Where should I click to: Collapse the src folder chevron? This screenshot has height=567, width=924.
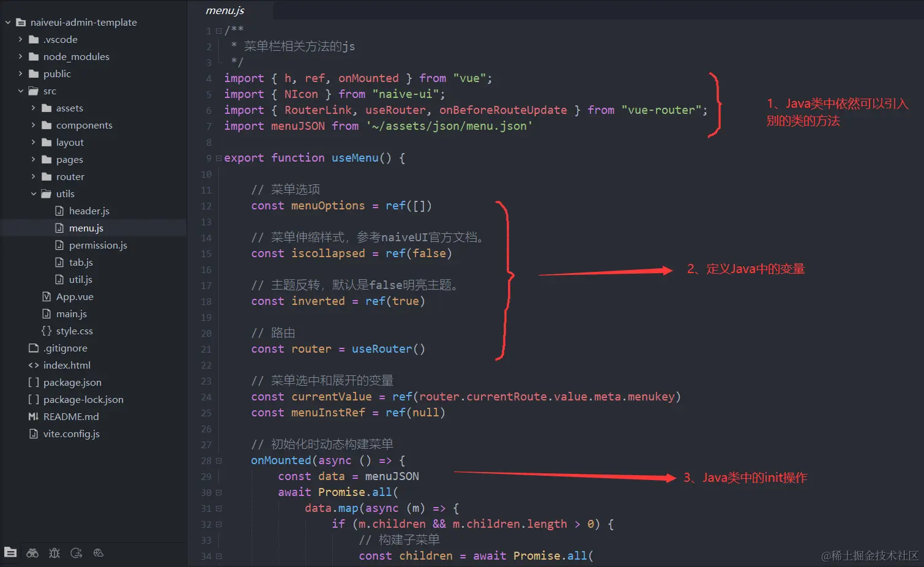pyautogui.click(x=21, y=91)
